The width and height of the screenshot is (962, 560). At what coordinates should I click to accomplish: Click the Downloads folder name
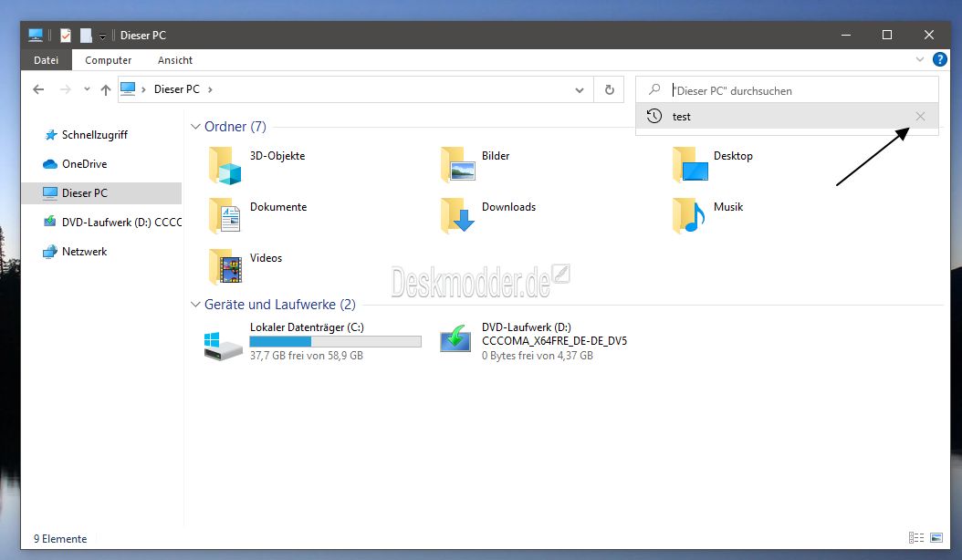[508, 207]
